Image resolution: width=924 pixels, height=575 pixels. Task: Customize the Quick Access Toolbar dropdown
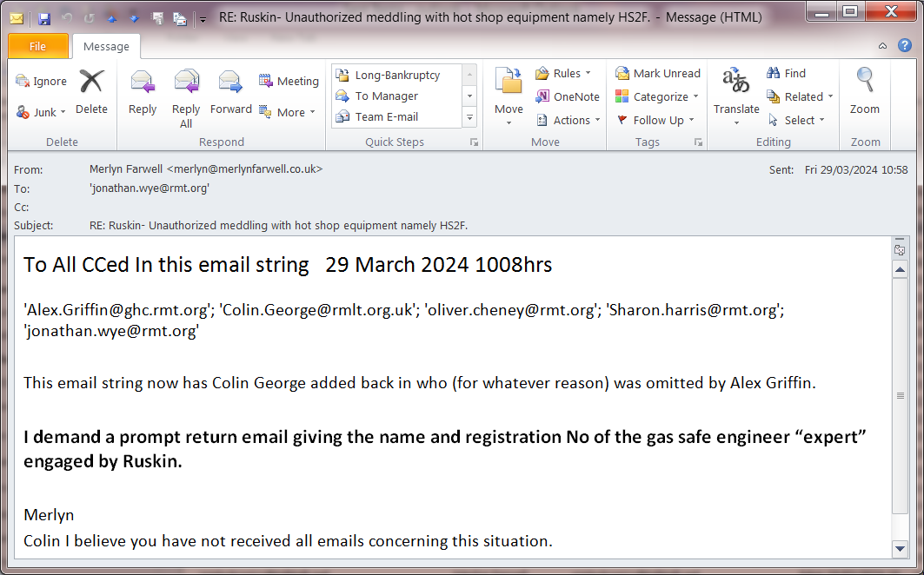pyautogui.click(x=203, y=19)
